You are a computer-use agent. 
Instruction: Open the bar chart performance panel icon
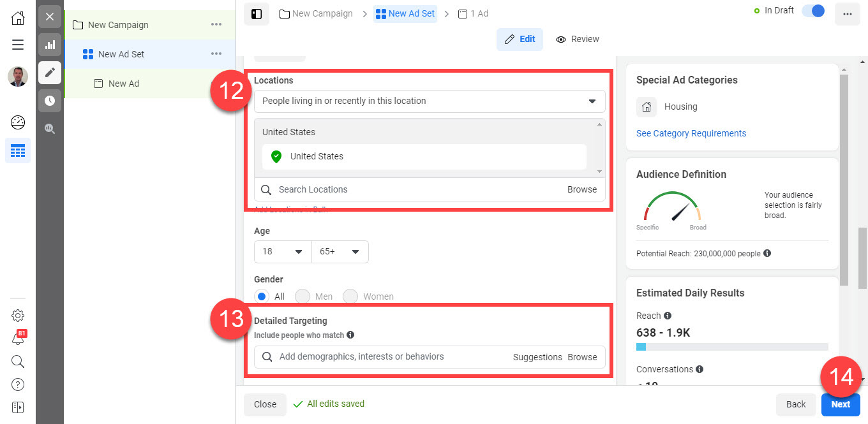pos(50,45)
